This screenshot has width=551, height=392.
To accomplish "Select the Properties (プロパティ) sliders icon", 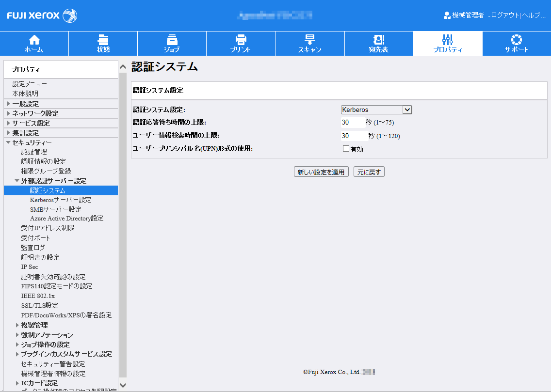I will tap(447, 39).
